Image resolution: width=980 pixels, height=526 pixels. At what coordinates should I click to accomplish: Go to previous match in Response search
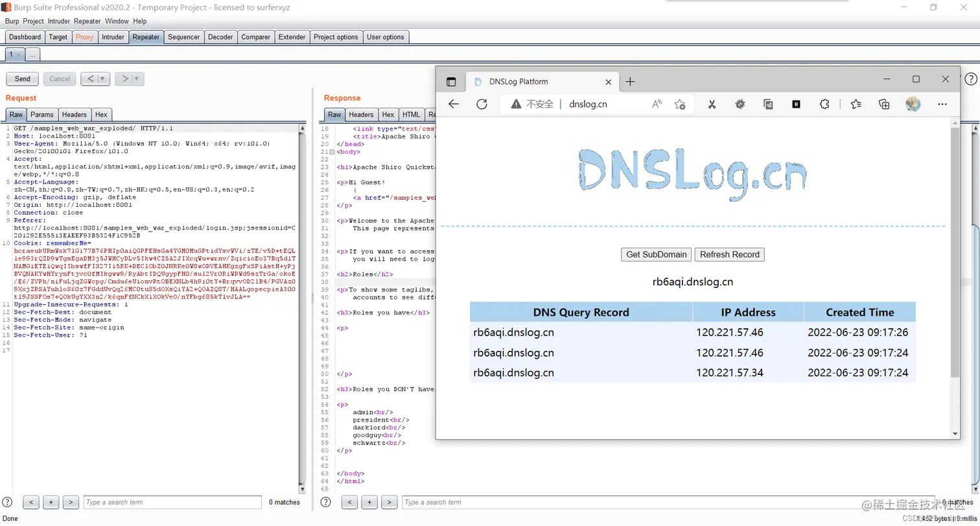(x=349, y=502)
